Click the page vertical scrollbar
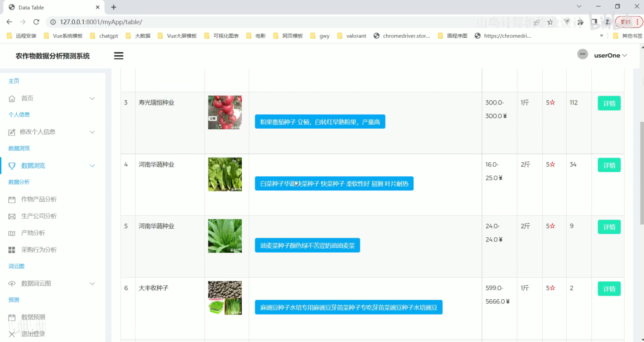644x342 pixels. pos(642,173)
